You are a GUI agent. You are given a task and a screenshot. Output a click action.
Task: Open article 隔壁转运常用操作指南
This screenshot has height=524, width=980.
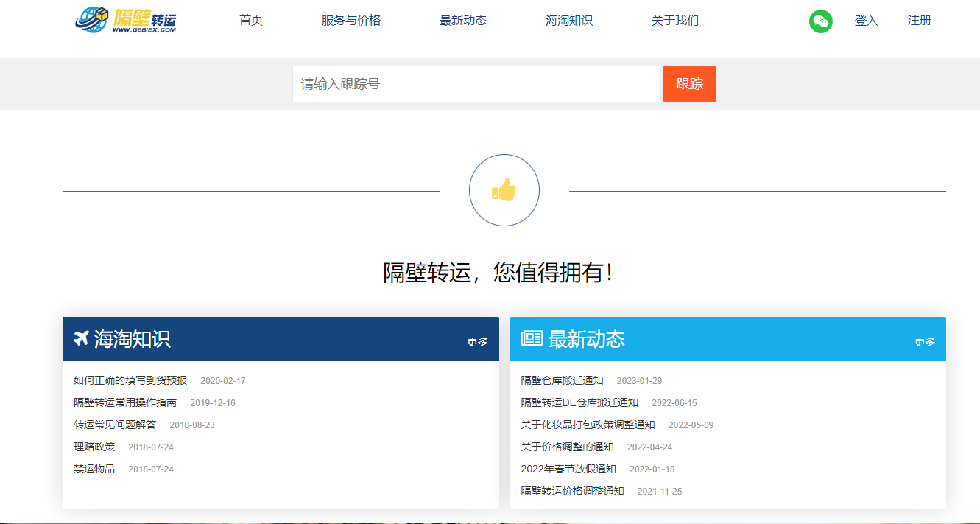click(125, 402)
